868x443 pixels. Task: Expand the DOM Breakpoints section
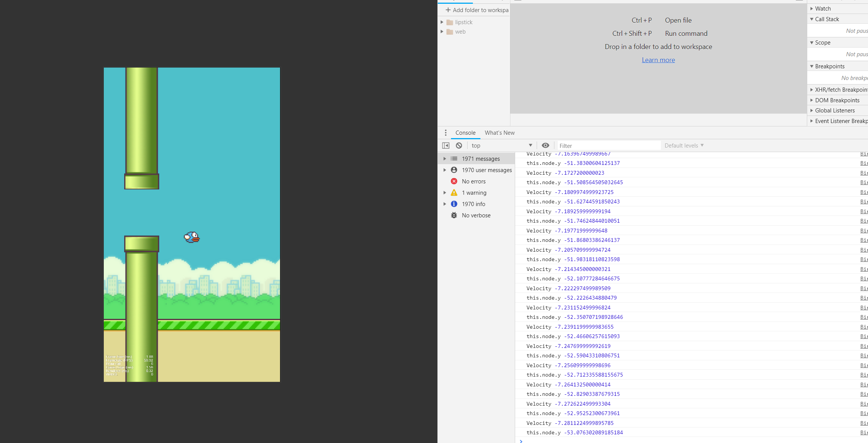click(837, 100)
